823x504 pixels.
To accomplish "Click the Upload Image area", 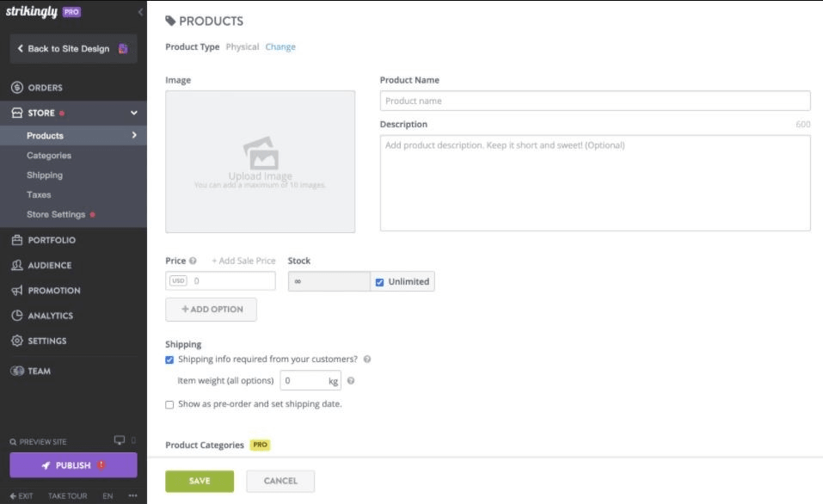I will (260, 162).
